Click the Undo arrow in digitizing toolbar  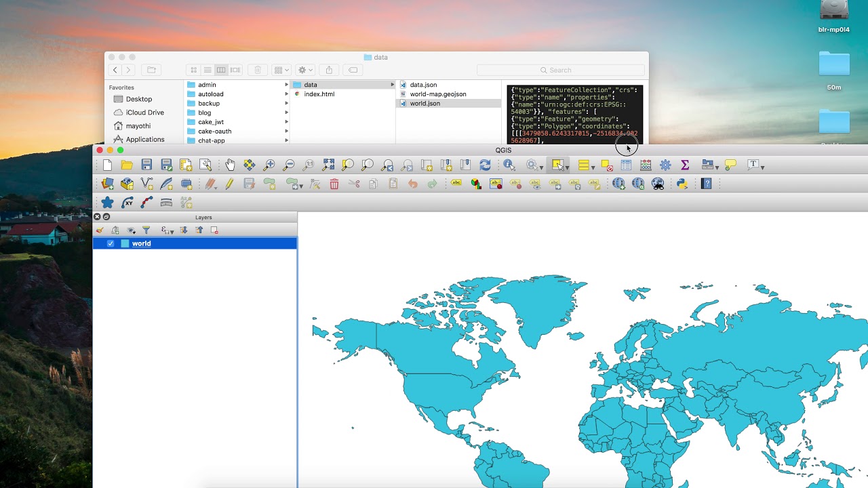(412, 184)
